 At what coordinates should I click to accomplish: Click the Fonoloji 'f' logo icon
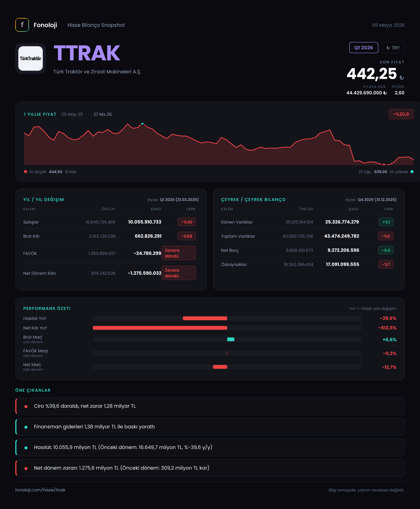tap(22, 25)
